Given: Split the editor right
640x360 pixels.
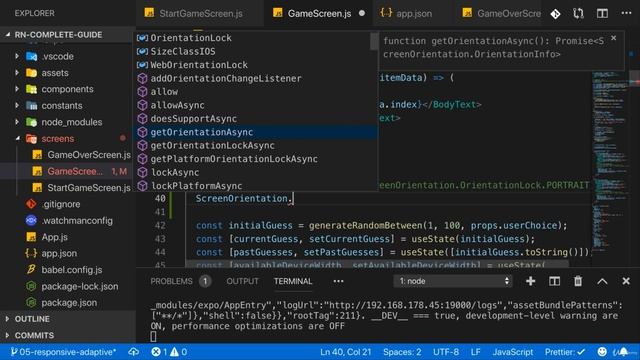Looking at the screenshot, I should tap(602, 13).
